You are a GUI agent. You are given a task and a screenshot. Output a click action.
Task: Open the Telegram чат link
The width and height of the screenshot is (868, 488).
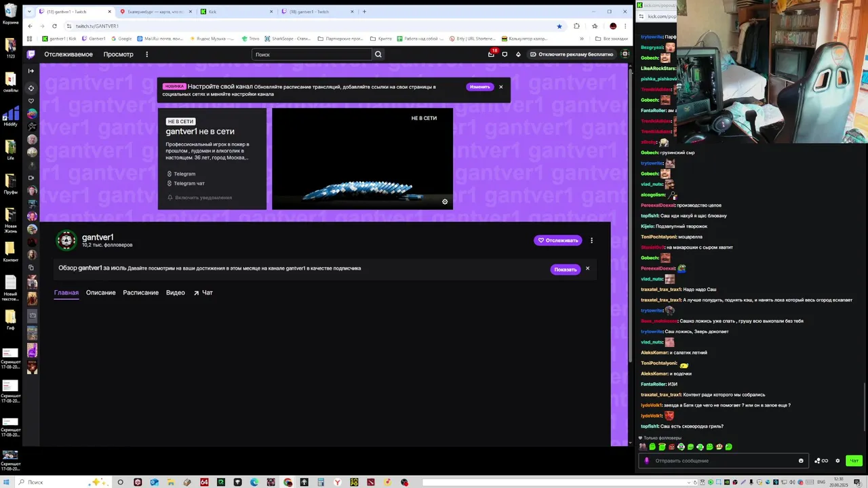pyautogui.click(x=189, y=183)
